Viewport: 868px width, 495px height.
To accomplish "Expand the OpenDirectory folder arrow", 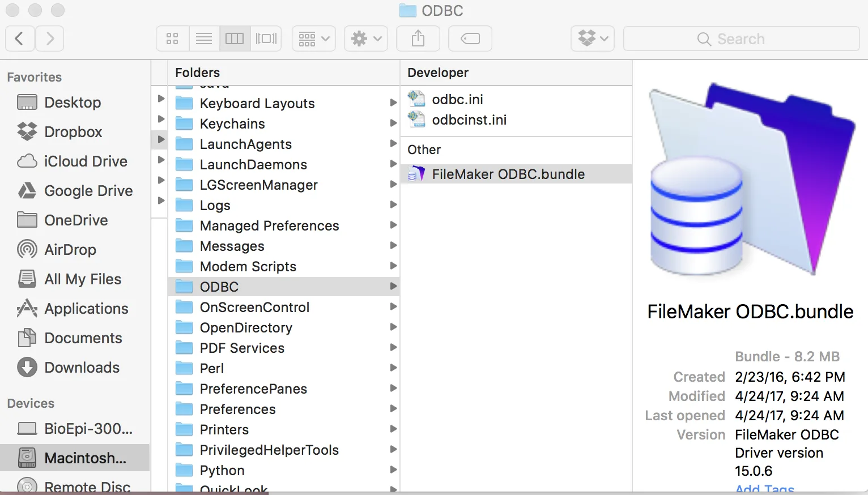I will (x=393, y=327).
